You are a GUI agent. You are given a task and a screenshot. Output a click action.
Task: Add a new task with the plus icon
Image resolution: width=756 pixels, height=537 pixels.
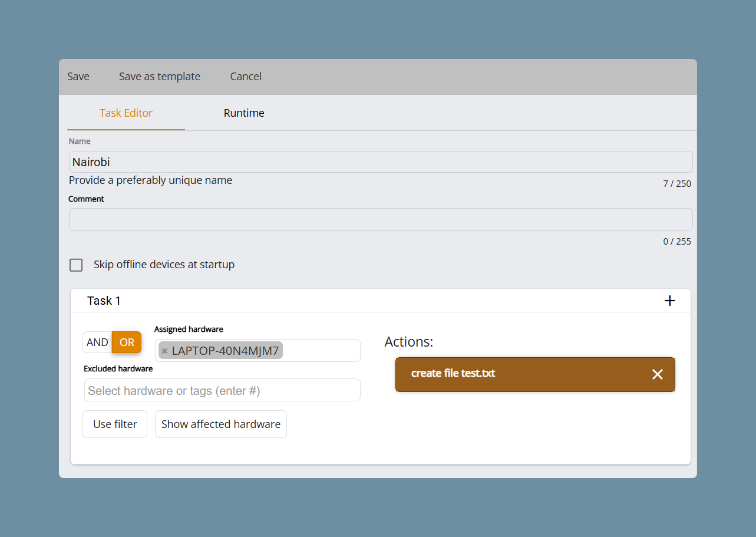tap(669, 301)
